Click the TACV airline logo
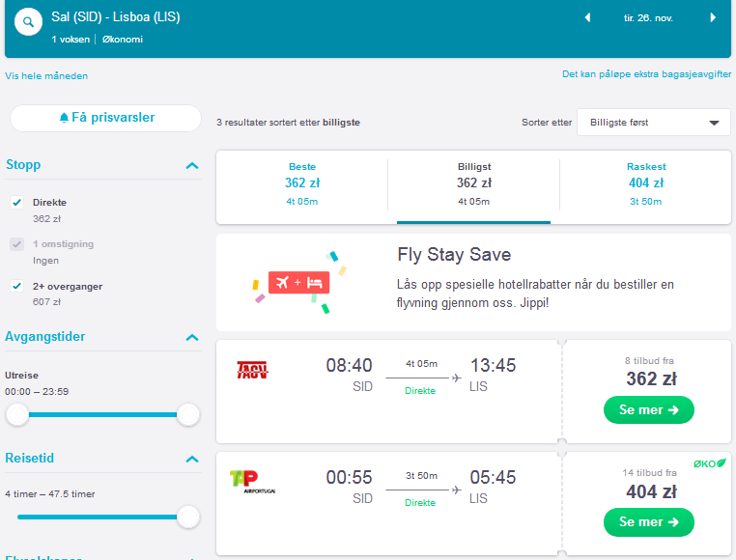 pos(252,370)
